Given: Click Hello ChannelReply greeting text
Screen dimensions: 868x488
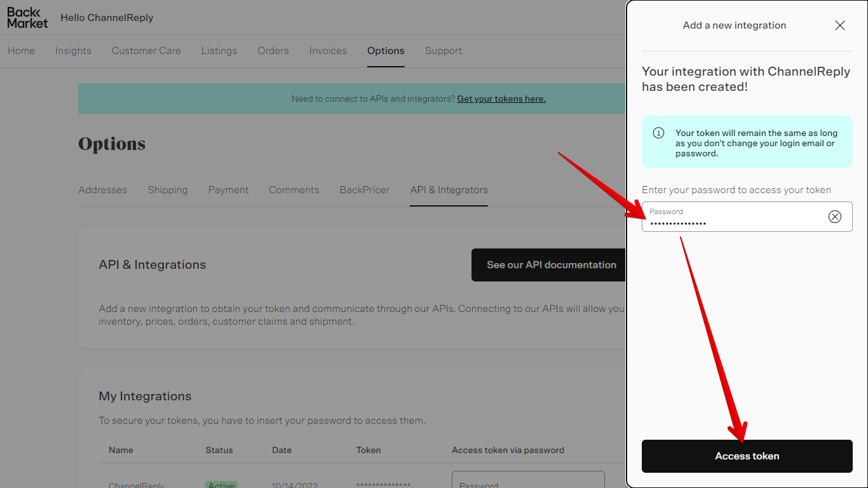Looking at the screenshot, I should point(107,18).
